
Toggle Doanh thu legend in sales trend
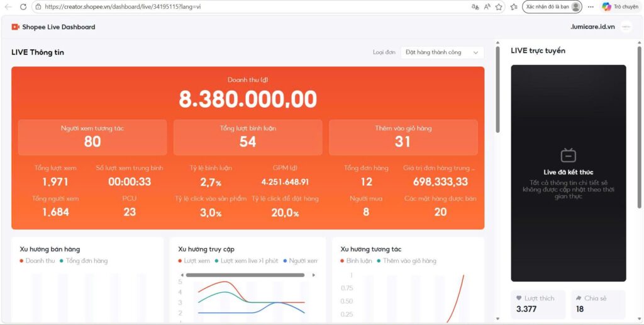coord(37,261)
